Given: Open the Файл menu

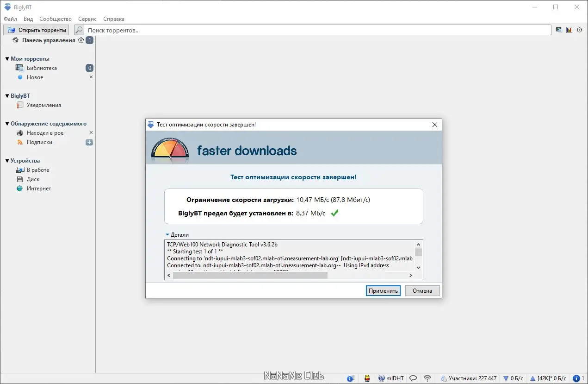Looking at the screenshot, I should (10, 19).
